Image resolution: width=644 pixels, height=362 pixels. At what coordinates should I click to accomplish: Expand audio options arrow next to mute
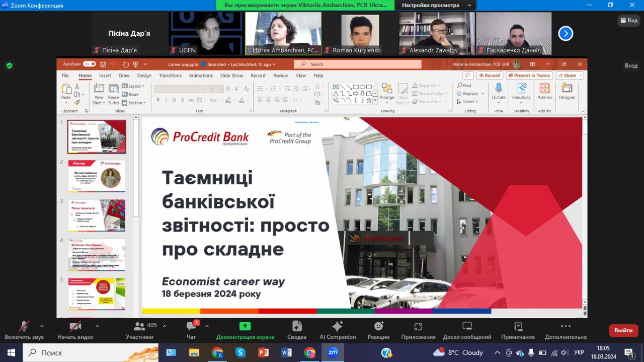click(x=42, y=326)
